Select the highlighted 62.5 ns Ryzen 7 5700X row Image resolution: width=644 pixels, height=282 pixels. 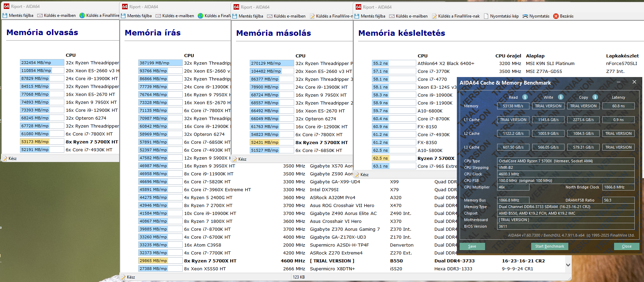(x=414, y=158)
